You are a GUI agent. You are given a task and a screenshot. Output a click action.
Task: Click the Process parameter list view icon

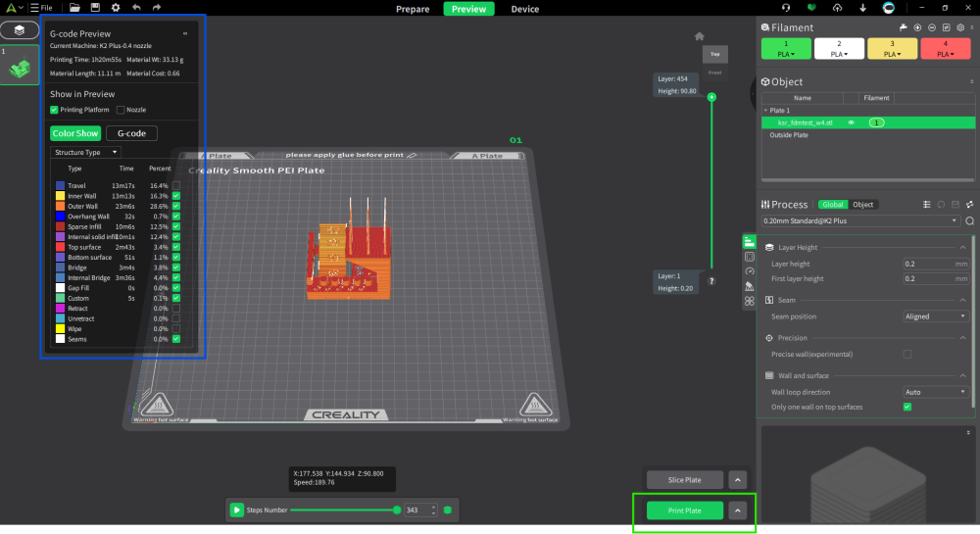(927, 204)
